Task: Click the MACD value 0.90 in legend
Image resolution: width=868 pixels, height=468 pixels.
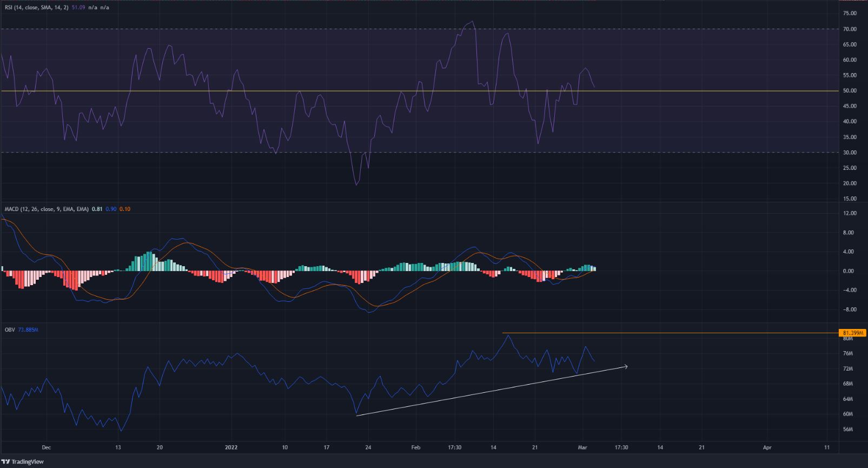Action: [x=111, y=209]
